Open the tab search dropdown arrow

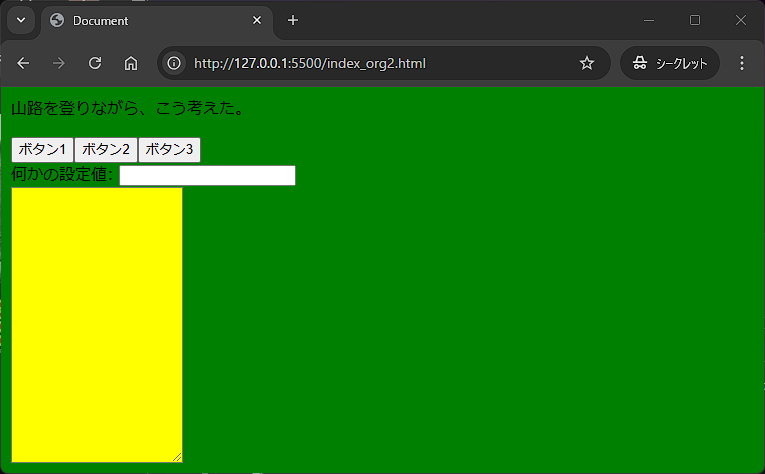pyautogui.click(x=21, y=20)
